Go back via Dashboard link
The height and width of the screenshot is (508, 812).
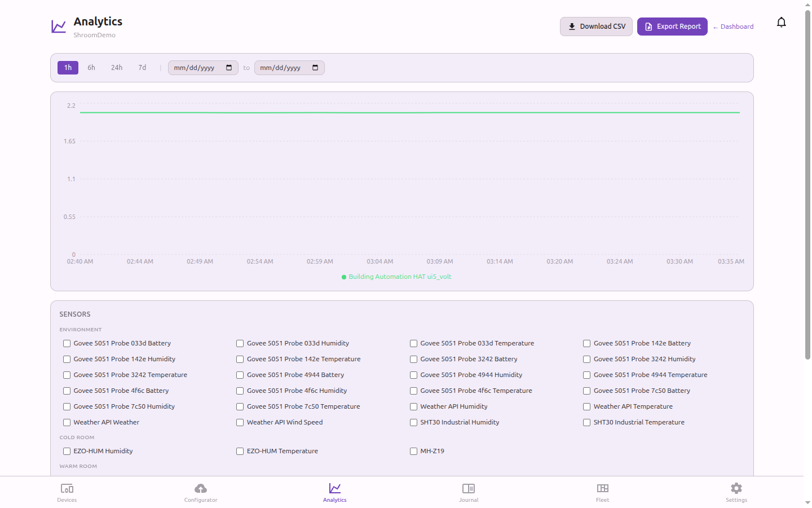coord(733,27)
